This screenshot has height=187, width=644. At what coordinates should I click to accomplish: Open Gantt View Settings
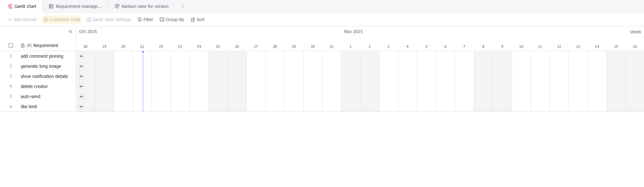tap(109, 20)
